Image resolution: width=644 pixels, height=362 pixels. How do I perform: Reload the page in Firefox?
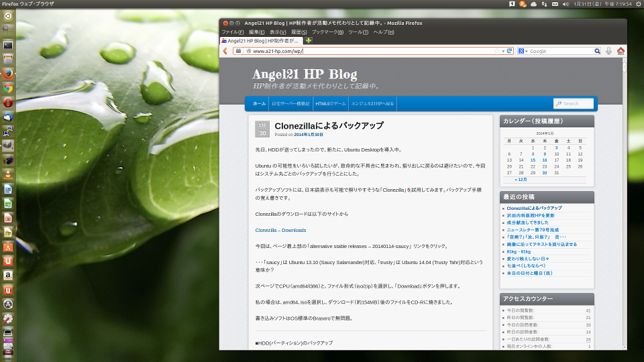click(509, 52)
